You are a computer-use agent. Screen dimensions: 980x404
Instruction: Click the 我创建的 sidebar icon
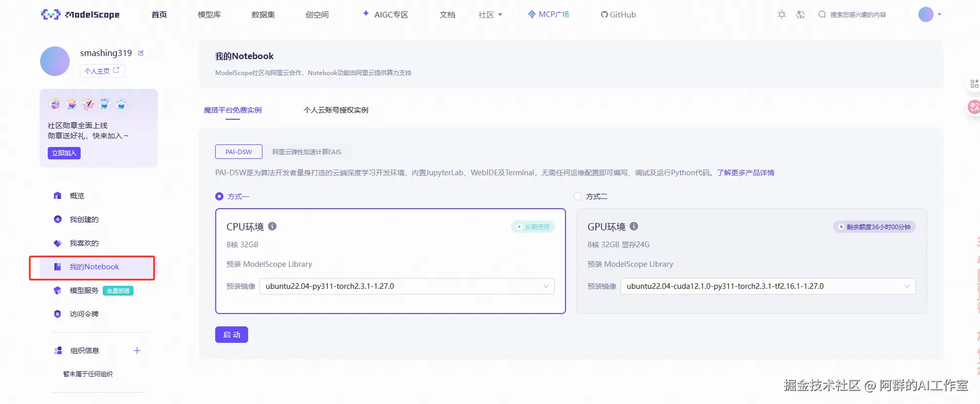(58, 219)
